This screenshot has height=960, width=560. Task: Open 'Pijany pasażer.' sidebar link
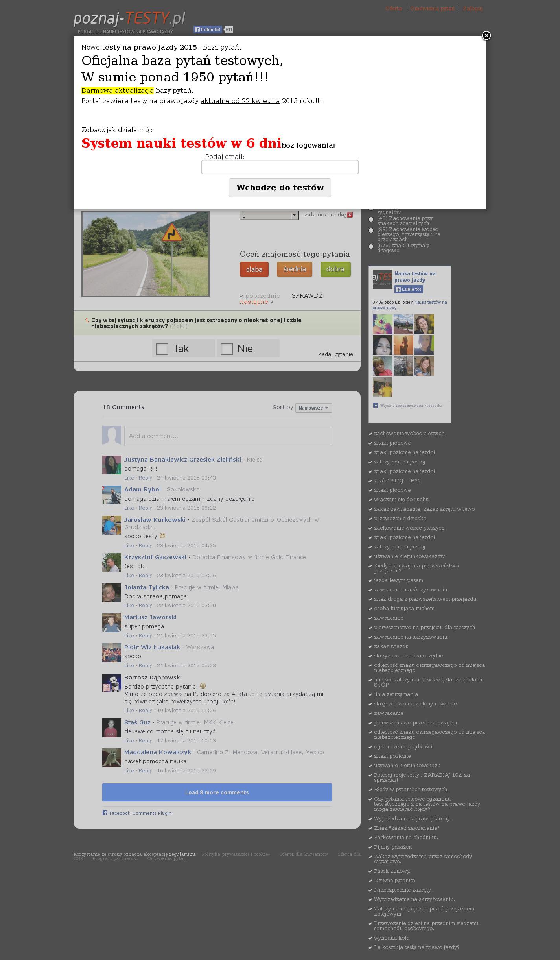[x=393, y=847]
